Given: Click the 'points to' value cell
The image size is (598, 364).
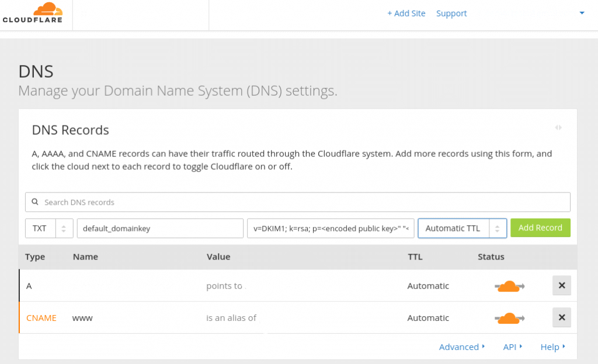Looking at the screenshot, I should click(x=224, y=286).
